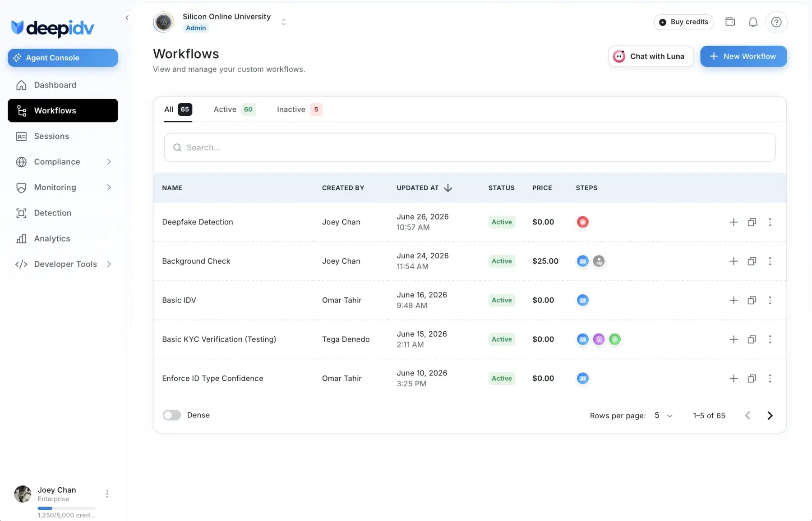Click the credits usage progress bar
The height and width of the screenshot is (521, 812).
[x=66, y=508]
